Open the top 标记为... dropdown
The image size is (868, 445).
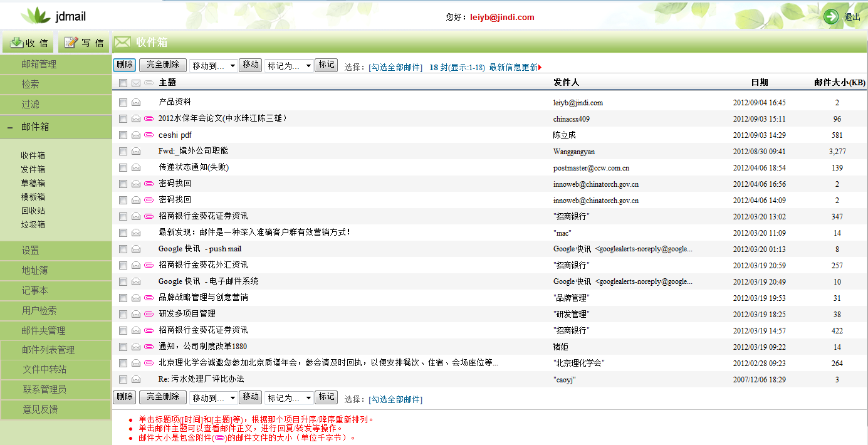289,66
